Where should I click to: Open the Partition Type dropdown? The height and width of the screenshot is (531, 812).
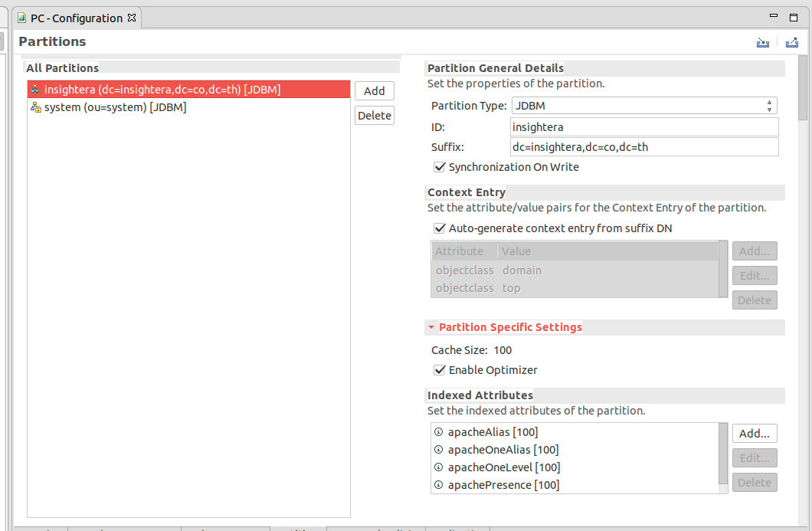click(644, 106)
